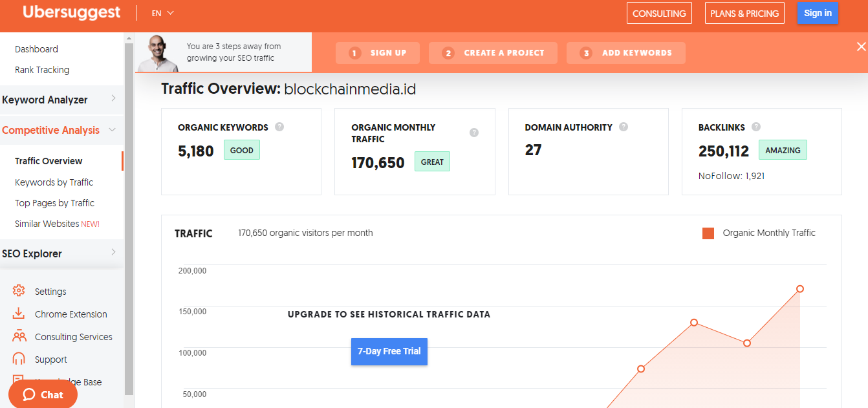Image resolution: width=868 pixels, height=408 pixels.
Task: Click the CREATE A PROJECT step
Action: [x=493, y=53]
